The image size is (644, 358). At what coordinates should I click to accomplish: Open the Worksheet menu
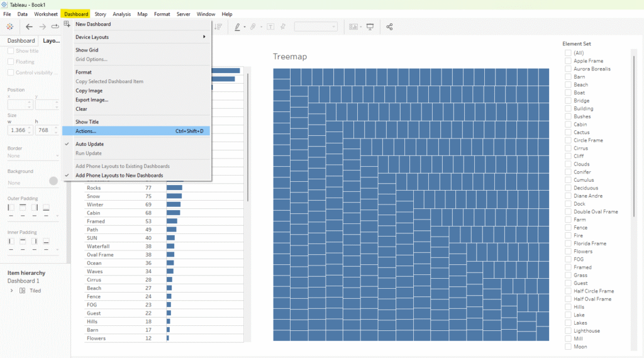[45, 14]
